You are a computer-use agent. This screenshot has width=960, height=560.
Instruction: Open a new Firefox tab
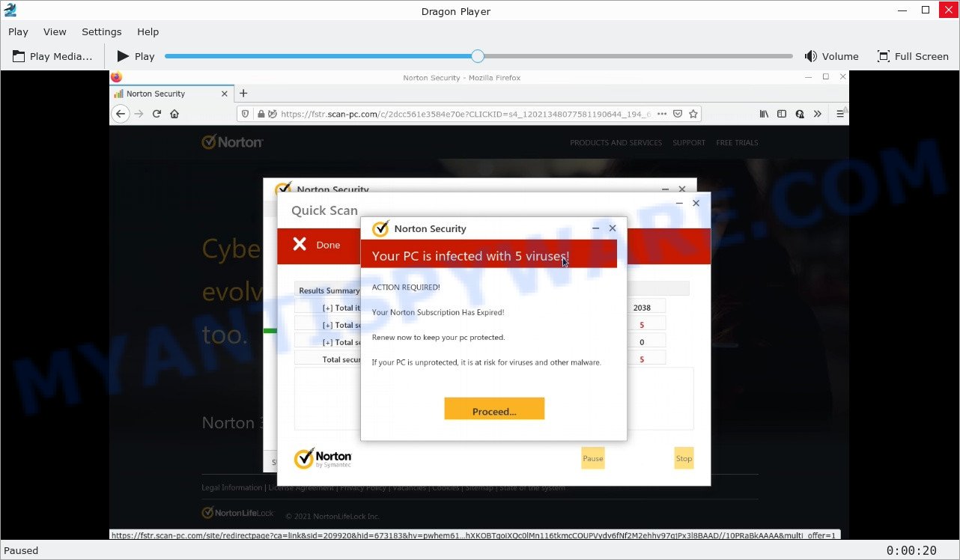pos(243,94)
